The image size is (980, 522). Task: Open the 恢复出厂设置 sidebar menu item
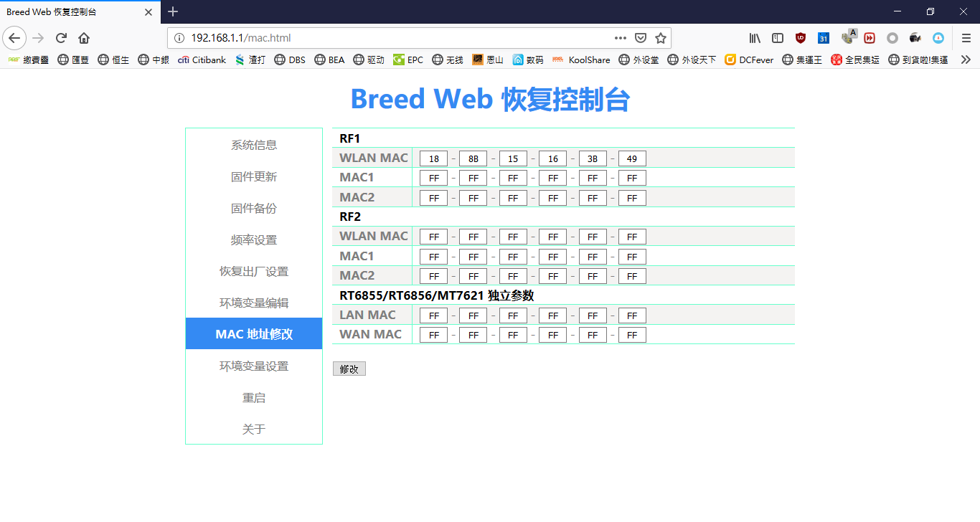pyautogui.click(x=254, y=271)
